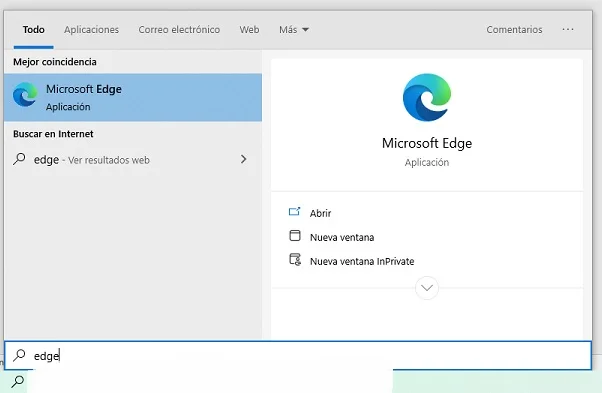Click the Nueva ventana window icon
Screen dimensions: 602x393
click(x=294, y=235)
